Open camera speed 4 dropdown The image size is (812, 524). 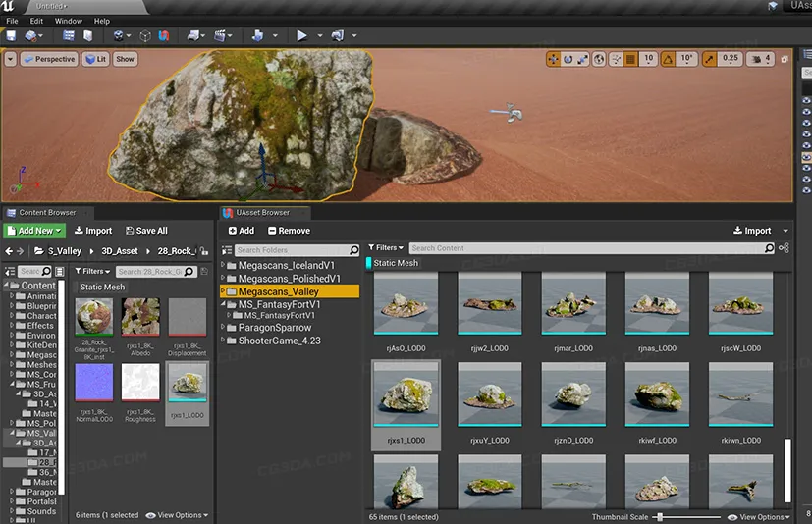point(761,59)
